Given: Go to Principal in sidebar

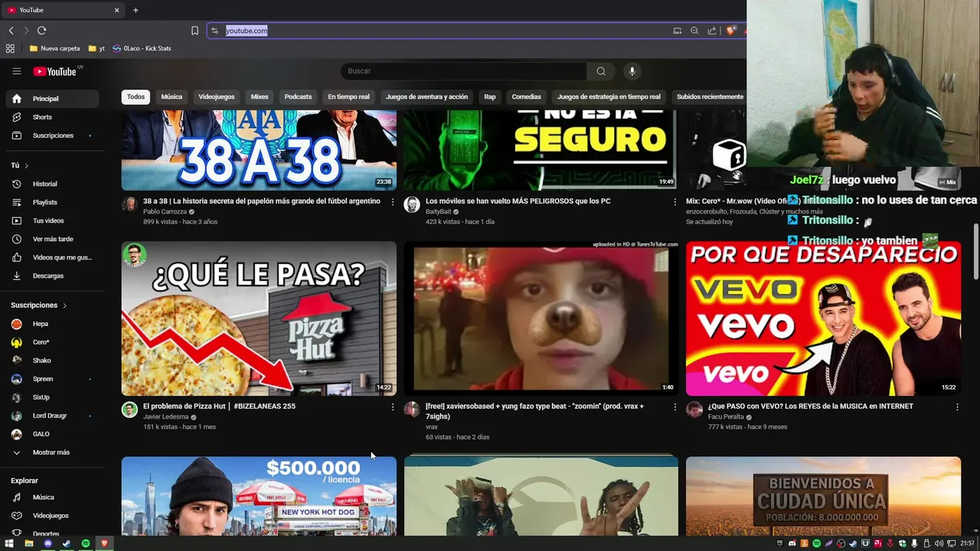Looking at the screenshot, I should point(52,99).
